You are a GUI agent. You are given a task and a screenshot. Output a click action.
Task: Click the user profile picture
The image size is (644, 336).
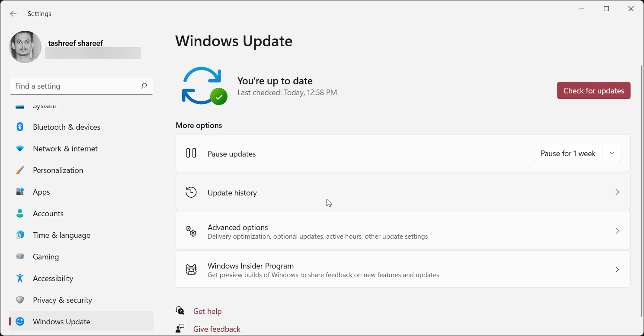point(26,47)
